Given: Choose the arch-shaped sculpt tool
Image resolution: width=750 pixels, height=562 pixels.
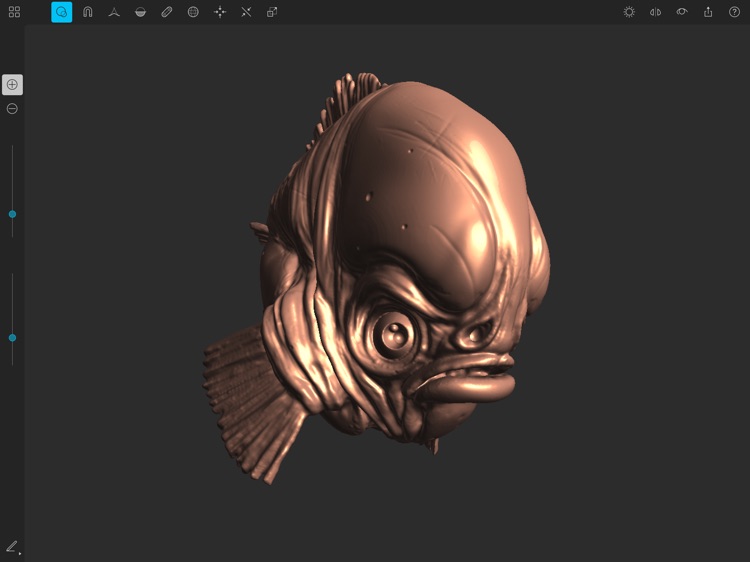Looking at the screenshot, I should pos(88,12).
